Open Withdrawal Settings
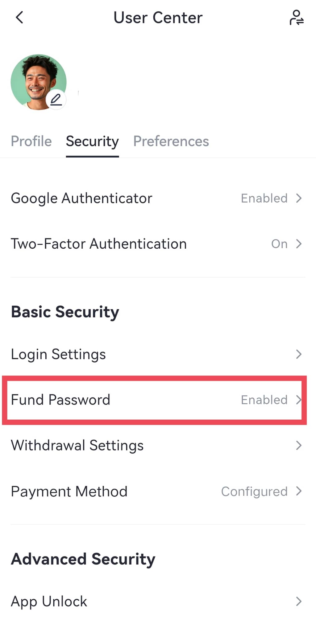The height and width of the screenshot is (644, 316). (x=77, y=445)
